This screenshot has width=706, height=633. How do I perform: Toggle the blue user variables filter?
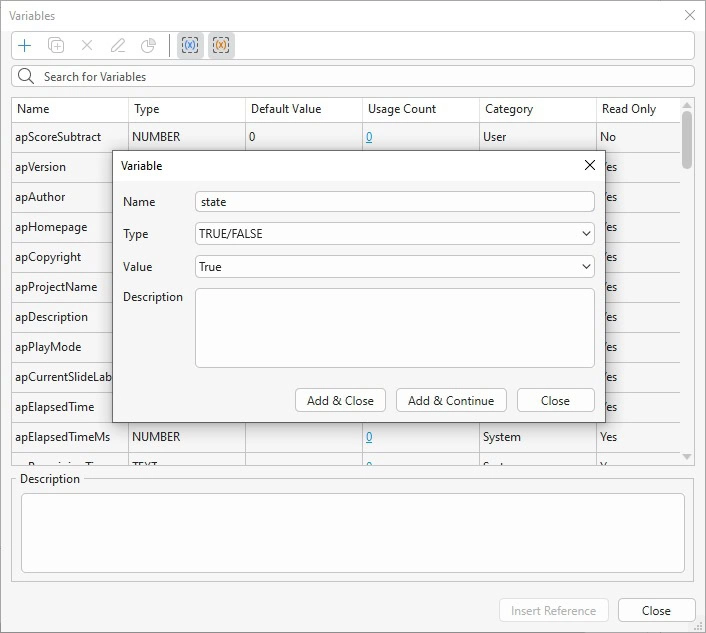coord(190,46)
